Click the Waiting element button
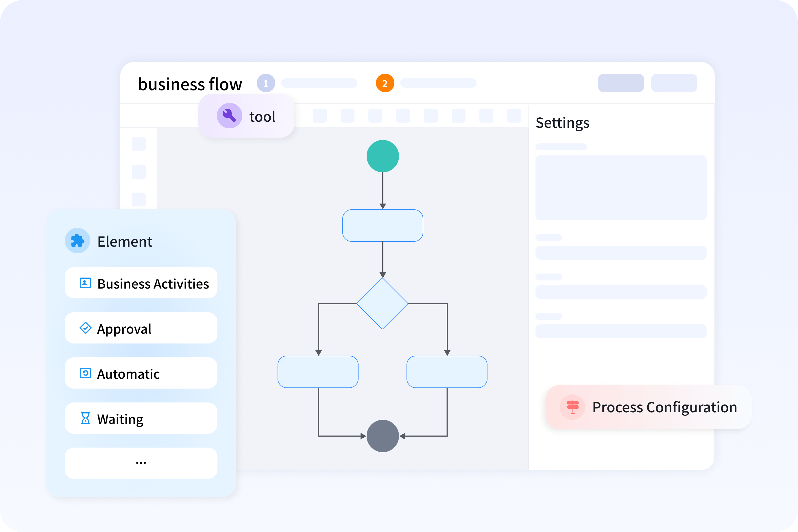This screenshot has width=798, height=532. [141, 418]
